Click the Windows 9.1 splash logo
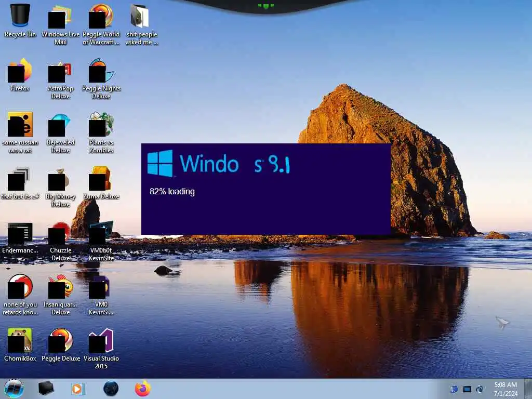This screenshot has width=532, height=399. click(219, 164)
